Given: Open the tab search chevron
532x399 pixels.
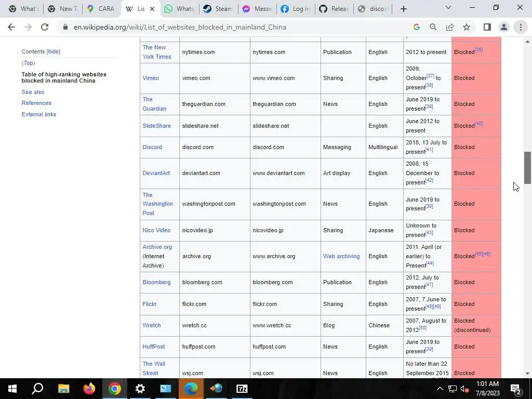Looking at the screenshot, I should click(x=448, y=7).
